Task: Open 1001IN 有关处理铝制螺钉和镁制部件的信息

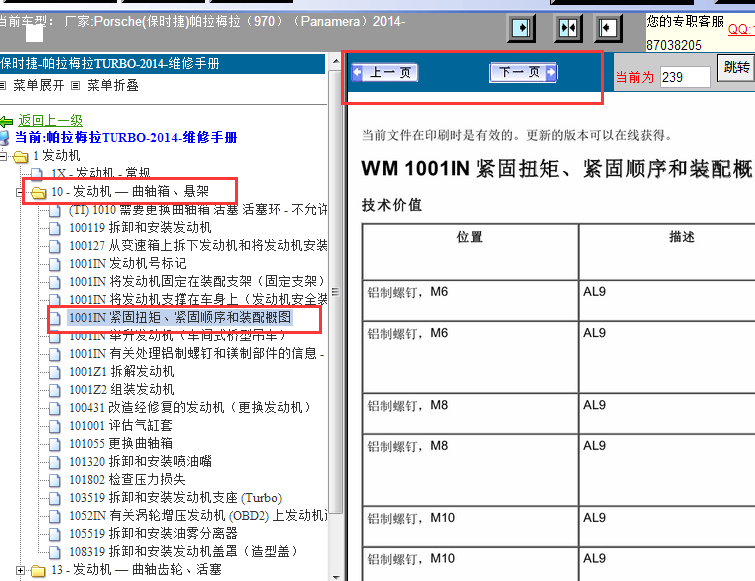Action: [196, 353]
